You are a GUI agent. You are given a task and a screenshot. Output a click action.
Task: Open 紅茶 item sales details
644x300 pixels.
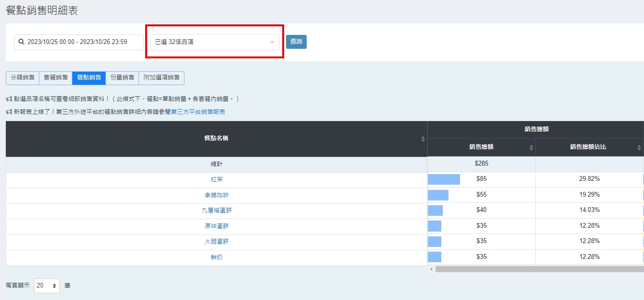point(217,179)
